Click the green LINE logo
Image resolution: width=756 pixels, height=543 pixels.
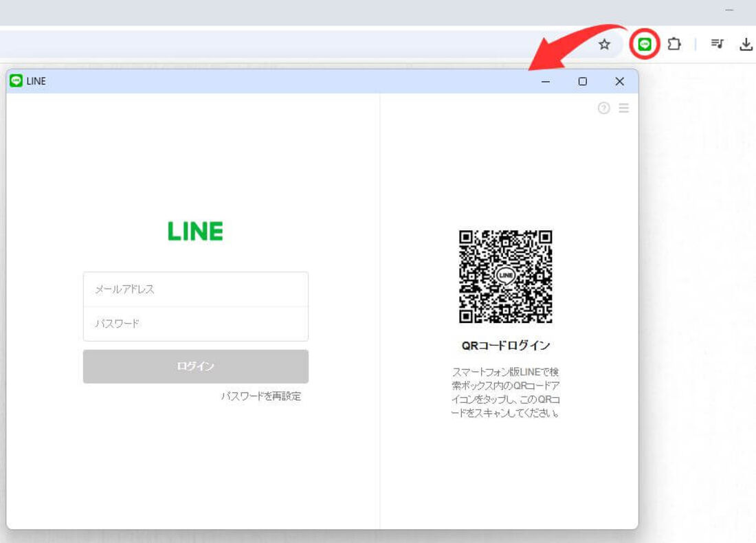195,231
